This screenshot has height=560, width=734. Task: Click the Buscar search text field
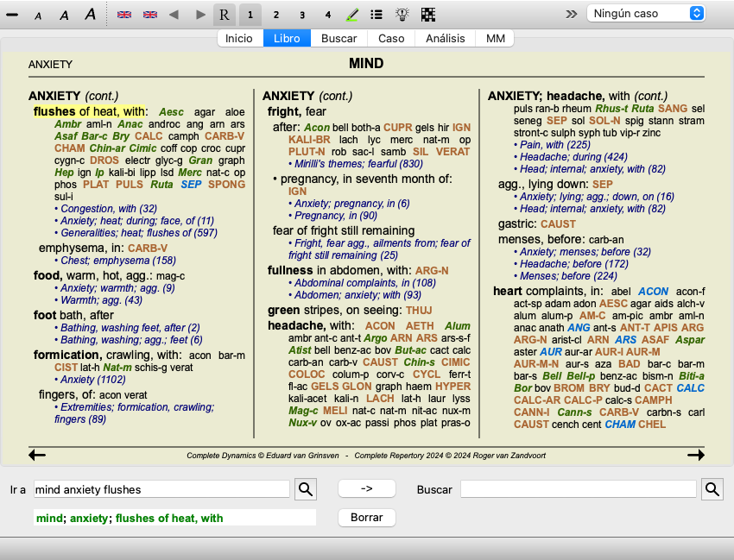coord(579,489)
